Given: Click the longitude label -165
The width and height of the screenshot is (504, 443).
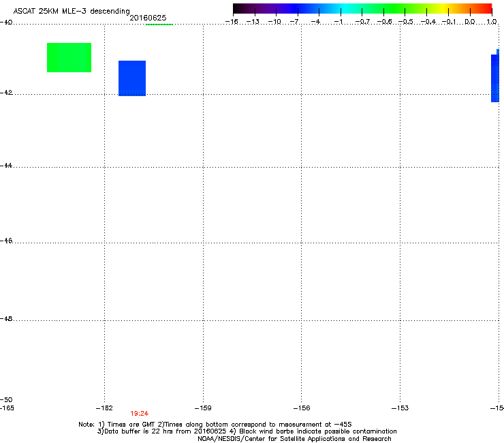Looking at the screenshot, I should (x=7, y=408).
